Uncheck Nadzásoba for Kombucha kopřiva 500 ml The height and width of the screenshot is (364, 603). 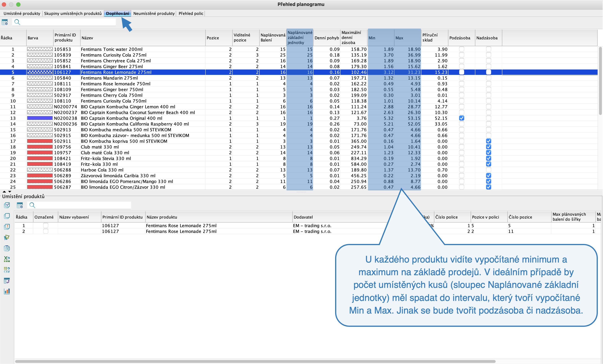489,141
